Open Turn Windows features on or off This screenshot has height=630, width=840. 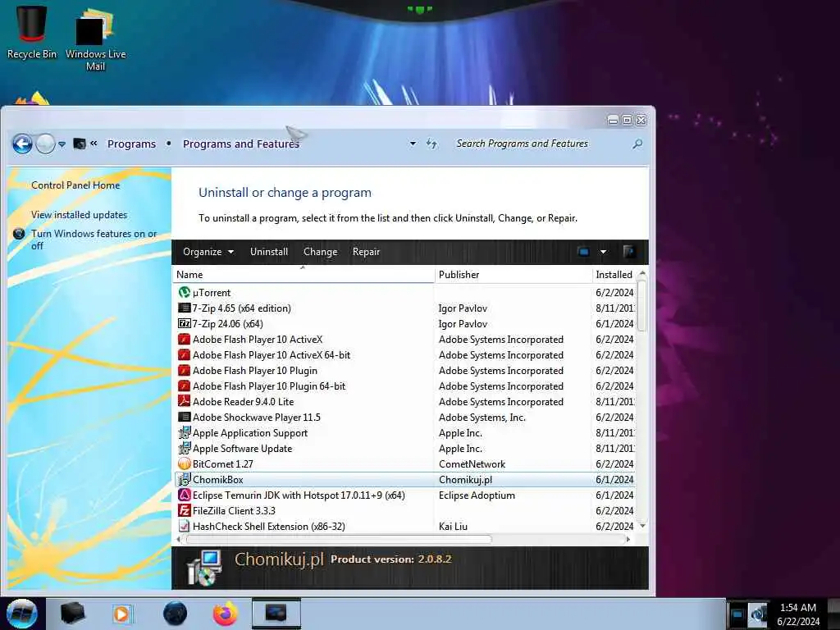tap(94, 240)
